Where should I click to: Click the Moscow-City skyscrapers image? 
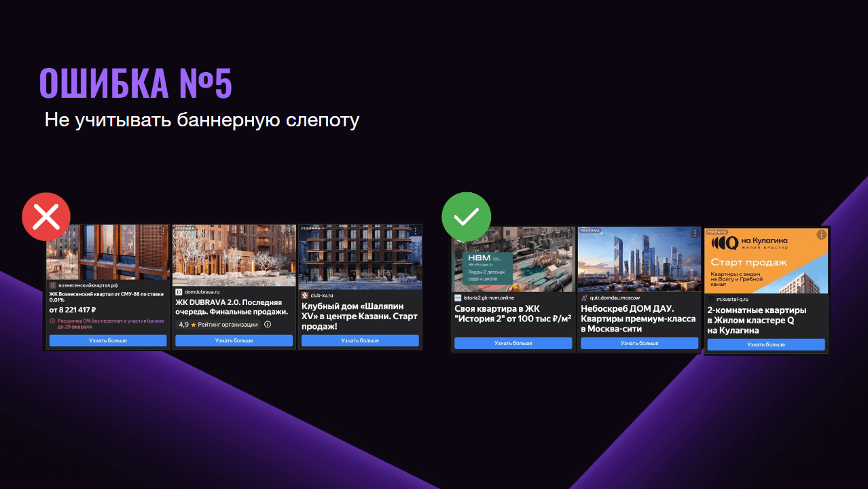639,259
